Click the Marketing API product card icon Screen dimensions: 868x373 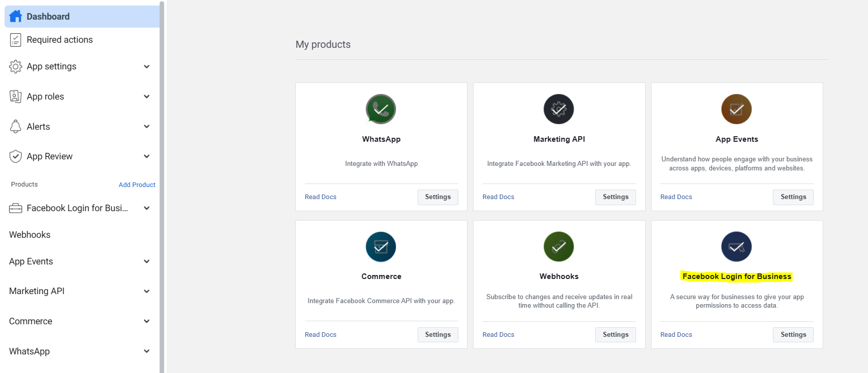pos(559,109)
